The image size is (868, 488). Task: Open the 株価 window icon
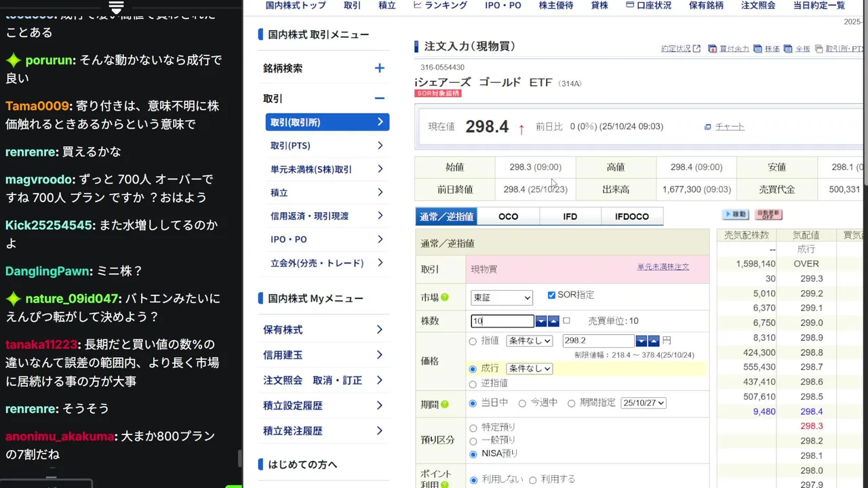pyautogui.click(x=758, y=49)
